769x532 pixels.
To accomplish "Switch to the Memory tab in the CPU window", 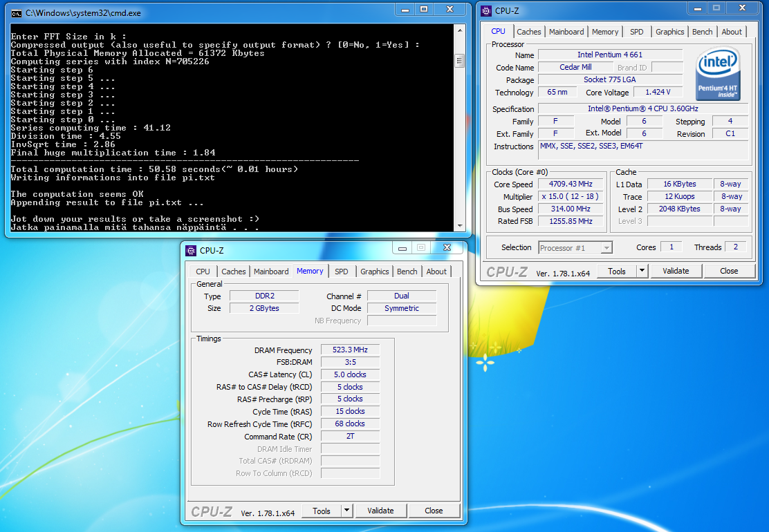I will [604, 32].
